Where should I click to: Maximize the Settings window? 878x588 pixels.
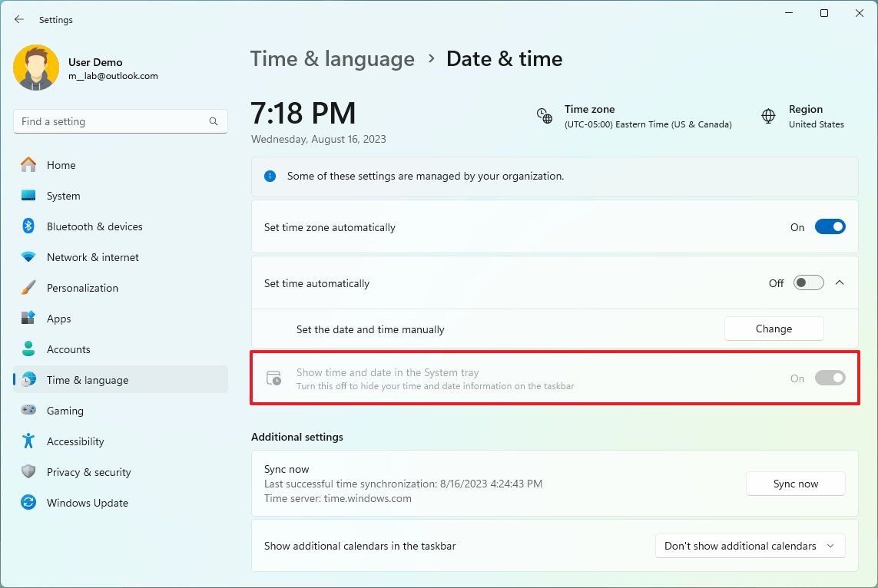tap(824, 13)
